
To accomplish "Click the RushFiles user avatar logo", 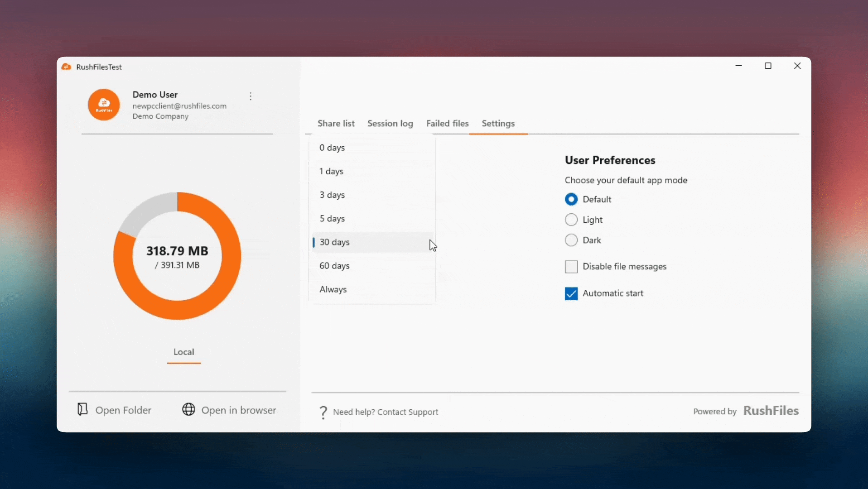I will [104, 105].
